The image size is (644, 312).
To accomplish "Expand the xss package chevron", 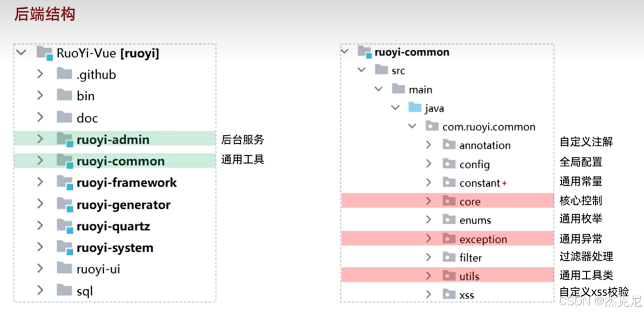I will [x=428, y=294].
